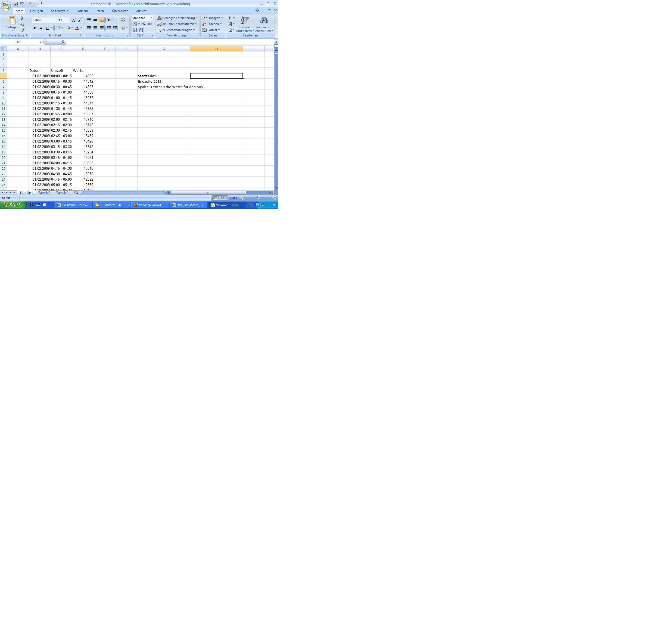Click the increase font size icon
The image size is (672, 630).
(x=74, y=20)
